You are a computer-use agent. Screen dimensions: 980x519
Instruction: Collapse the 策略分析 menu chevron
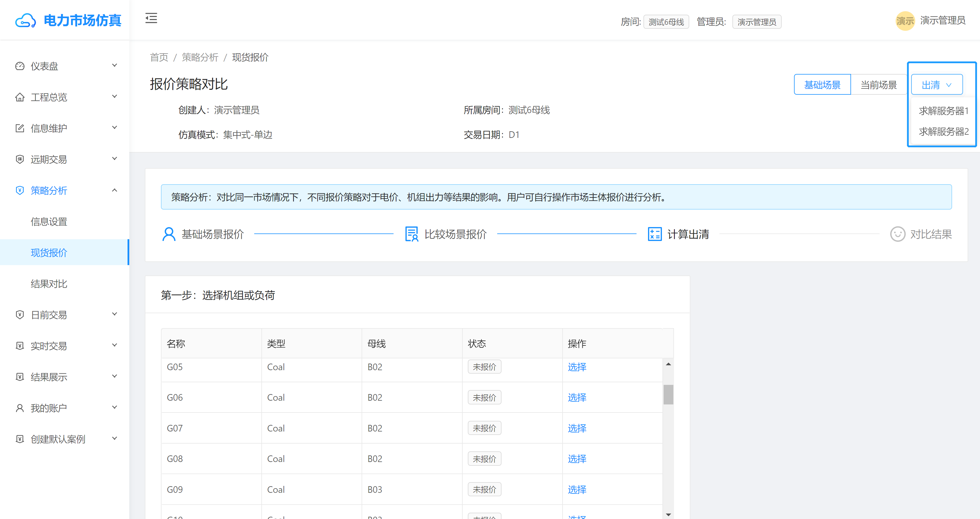click(115, 190)
